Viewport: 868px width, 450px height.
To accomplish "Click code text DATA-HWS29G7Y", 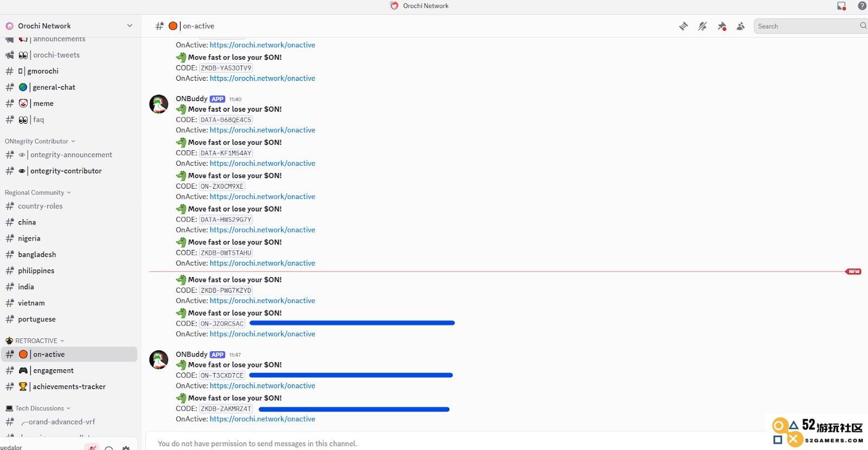I will coord(226,220).
